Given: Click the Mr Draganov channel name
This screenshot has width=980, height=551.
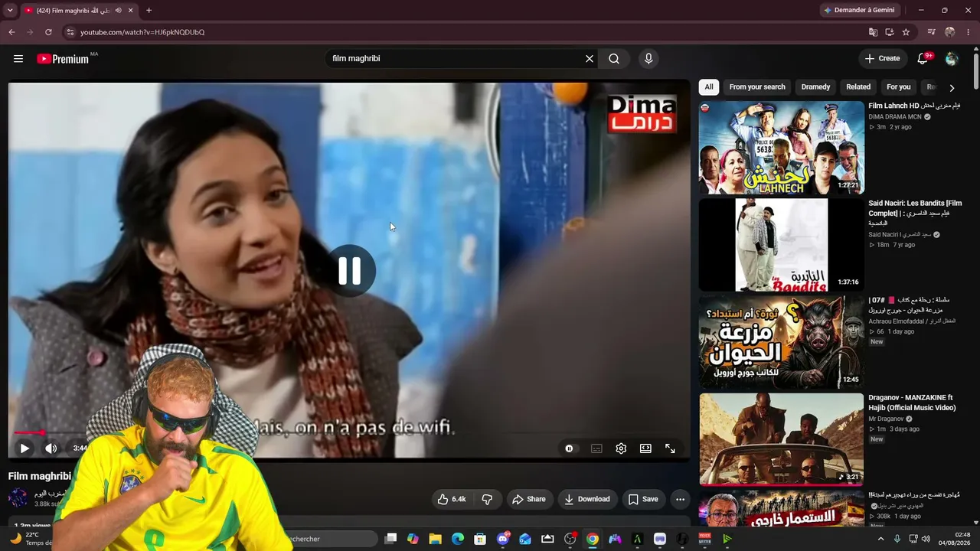Looking at the screenshot, I should click(887, 419).
